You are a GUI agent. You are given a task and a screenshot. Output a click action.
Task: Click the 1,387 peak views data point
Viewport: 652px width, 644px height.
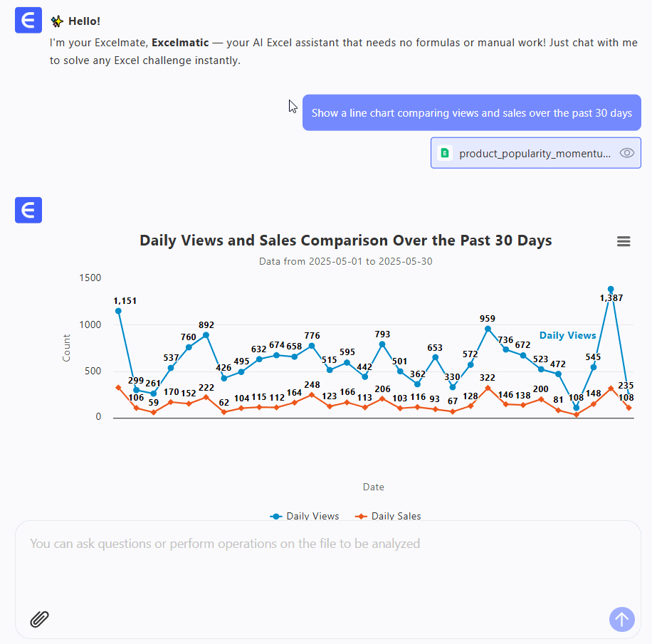click(x=611, y=290)
